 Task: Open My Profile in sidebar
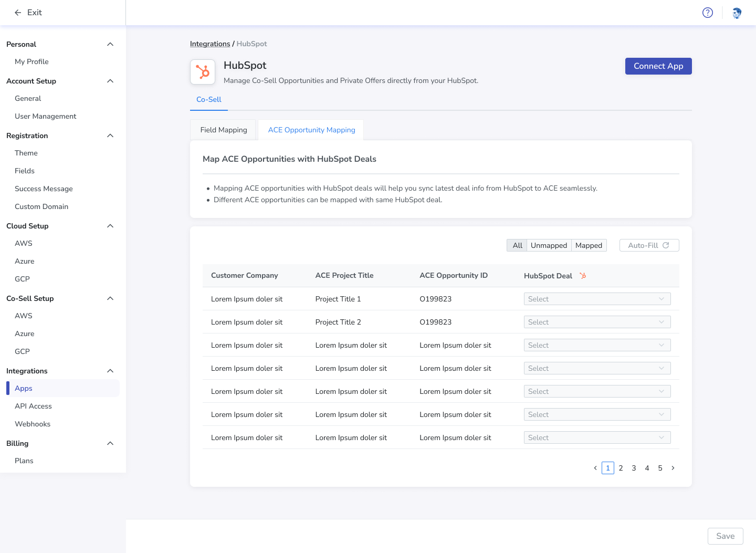point(31,61)
